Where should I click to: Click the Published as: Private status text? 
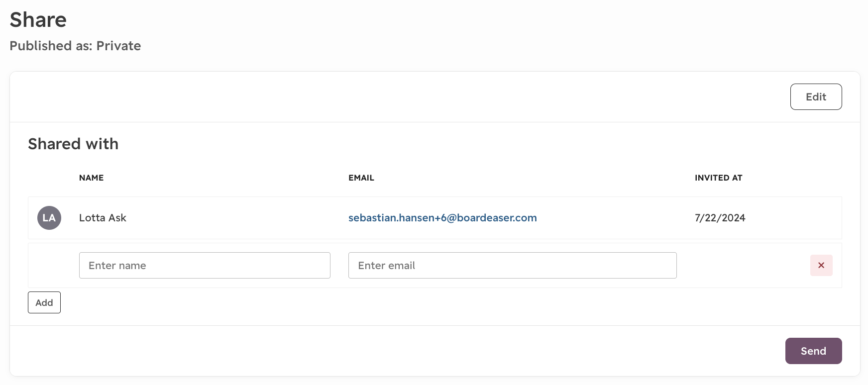(x=75, y=46)
